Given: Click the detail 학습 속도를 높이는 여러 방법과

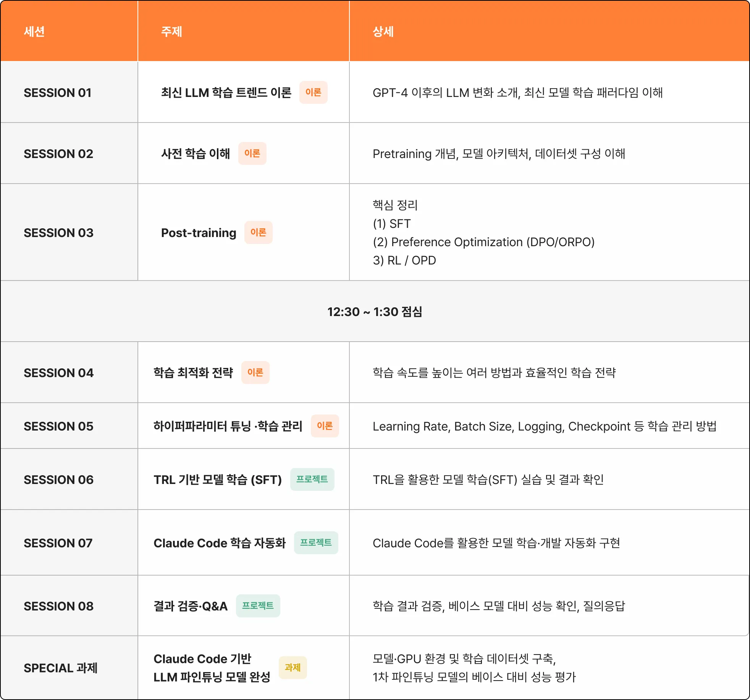Looking at the screenshot, I should [x=495, y=373].
